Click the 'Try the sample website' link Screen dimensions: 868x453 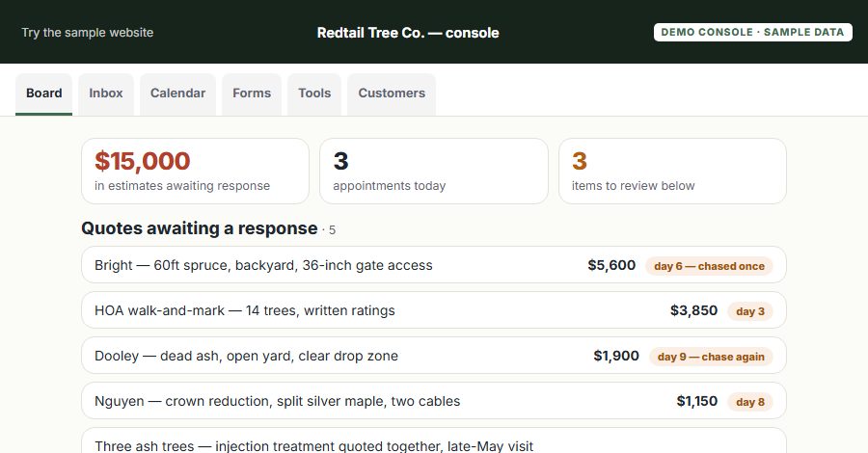(88, 33)
